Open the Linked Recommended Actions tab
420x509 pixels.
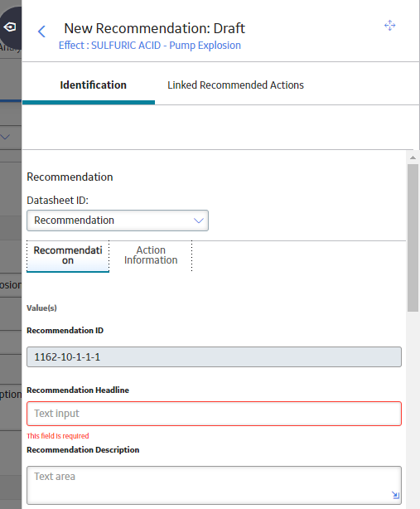235,85
